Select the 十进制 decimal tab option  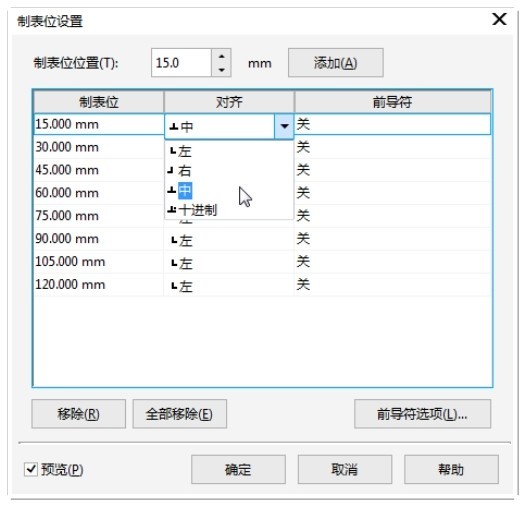click(192, 210)
